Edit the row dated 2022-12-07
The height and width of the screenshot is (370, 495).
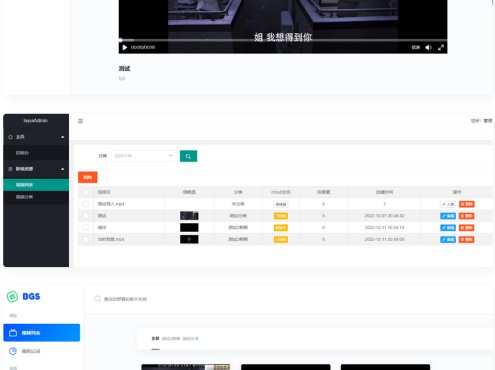448,216
